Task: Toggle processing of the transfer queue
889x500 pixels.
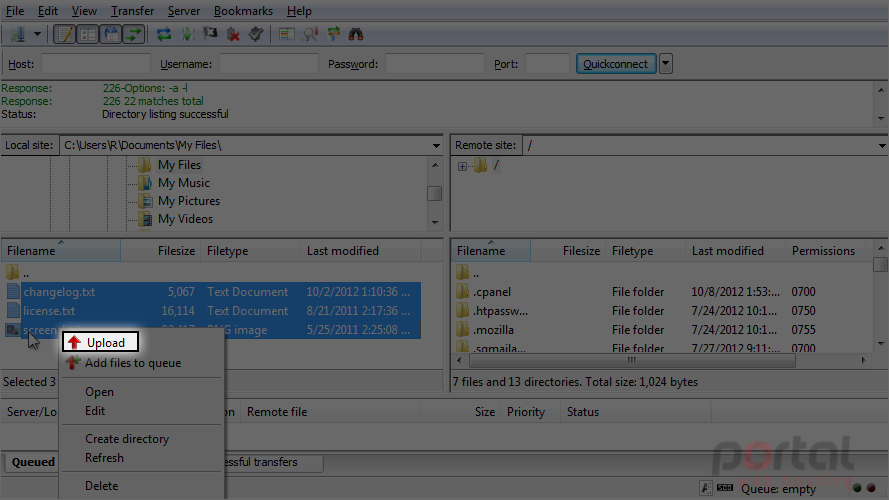Action: [x=187, y=35]
